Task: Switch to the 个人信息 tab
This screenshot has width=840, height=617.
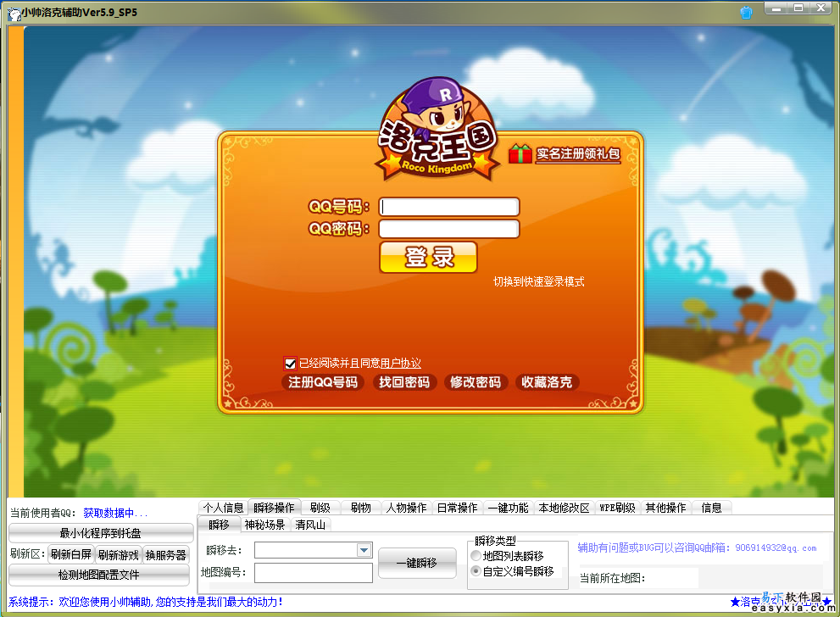Action: pyautogui.click(x=223, y=507)
